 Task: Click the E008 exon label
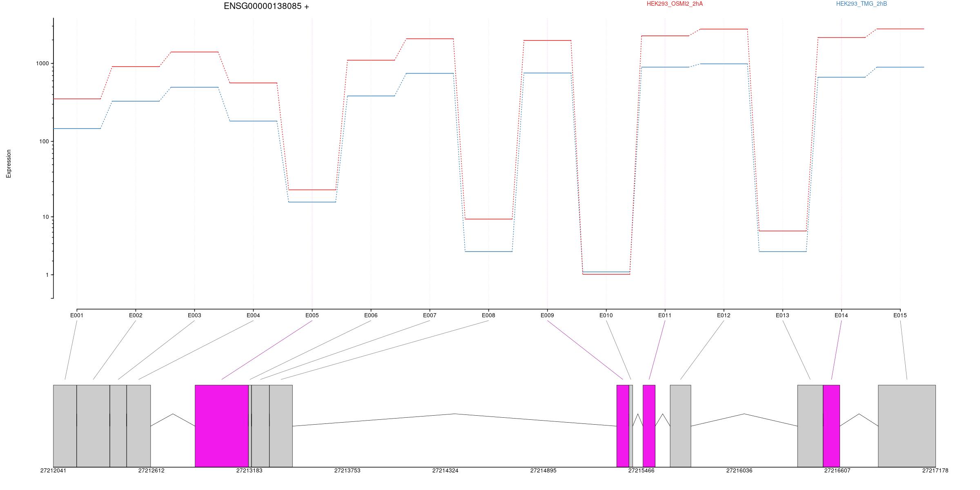(488, 315)
